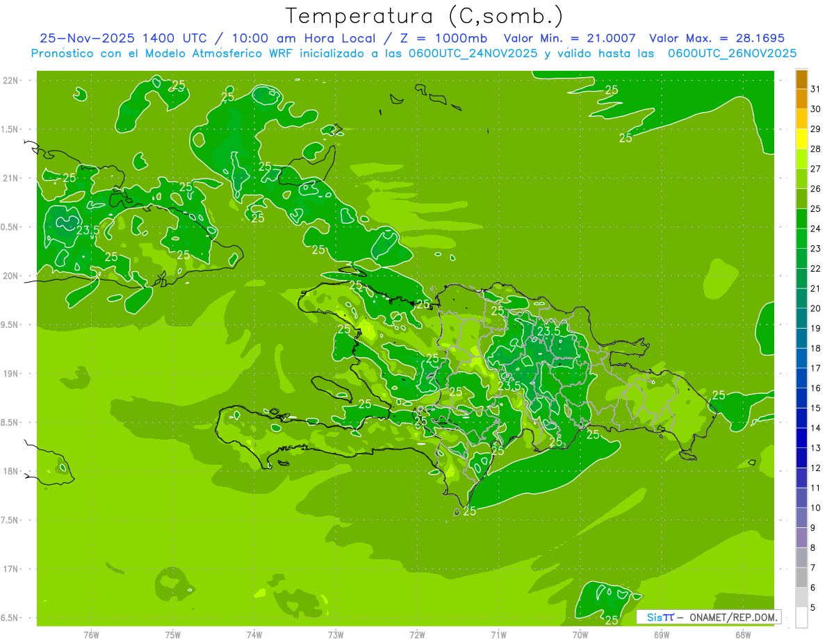
Task: Click the "18N" latitude axis label
Action: [10, 471]
